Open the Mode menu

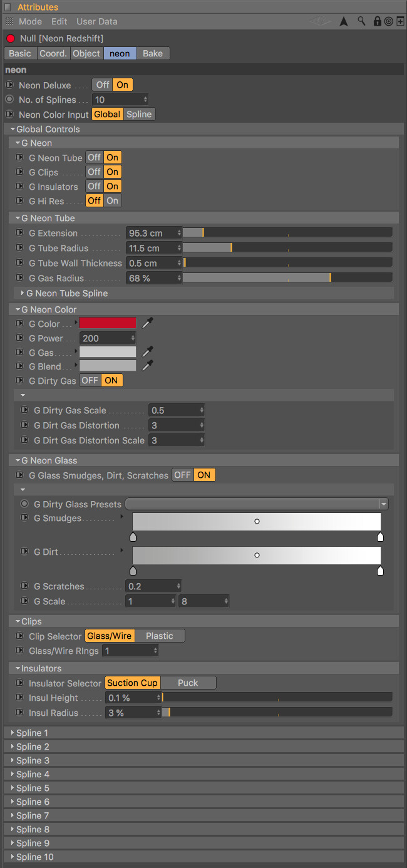pos(30,21)
